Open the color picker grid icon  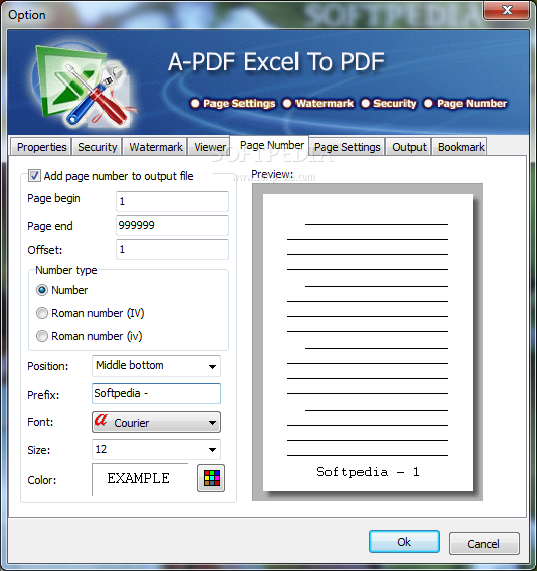pyautogui.click(x=211, y=478)
